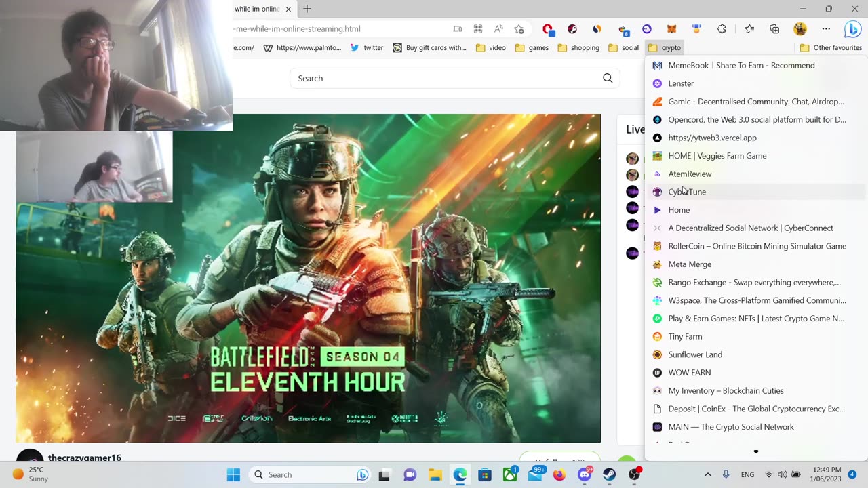This screenshot has height=488, width=868.
Task: Open the Sunflower Land bookmark
Action: pyautogui.click(x=756, y=354)
